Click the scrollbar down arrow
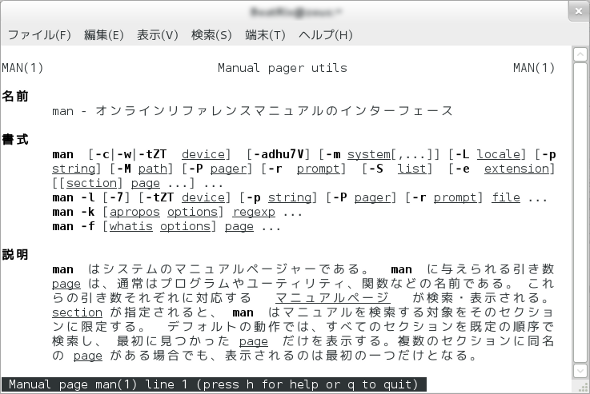This screenshot has width=590, height=394. pyautogui.click(x=580, y=371)
